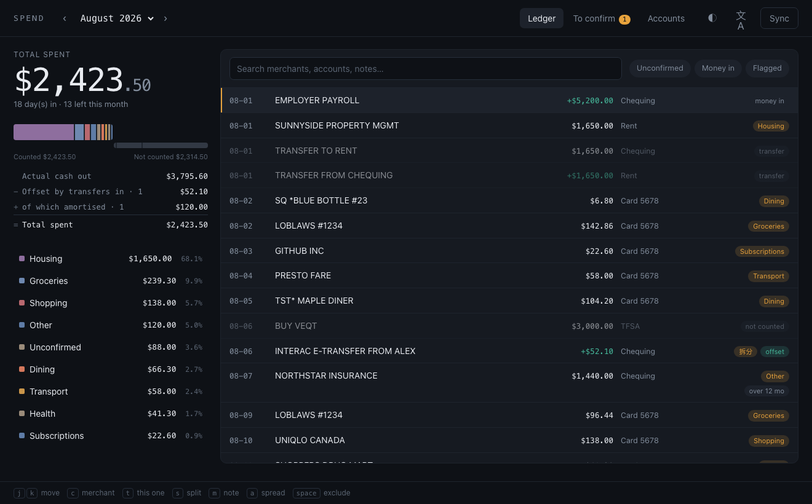Click the s split shortcut hint

(187, 493)
